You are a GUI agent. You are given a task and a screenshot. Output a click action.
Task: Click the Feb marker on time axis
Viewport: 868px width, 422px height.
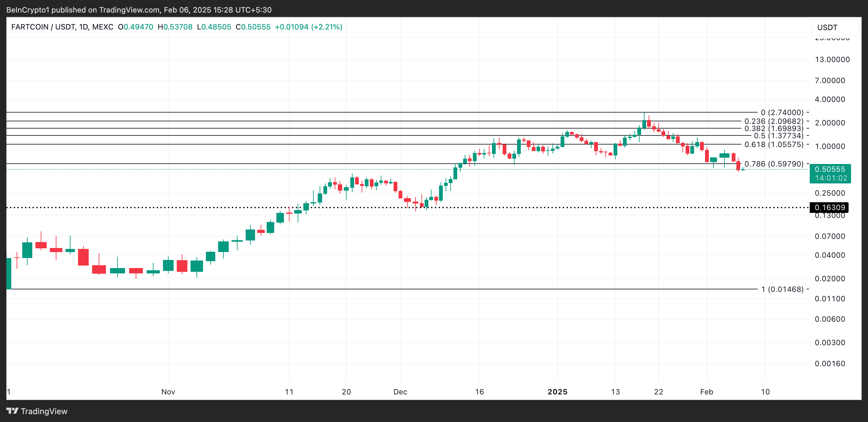coord(707,392)
